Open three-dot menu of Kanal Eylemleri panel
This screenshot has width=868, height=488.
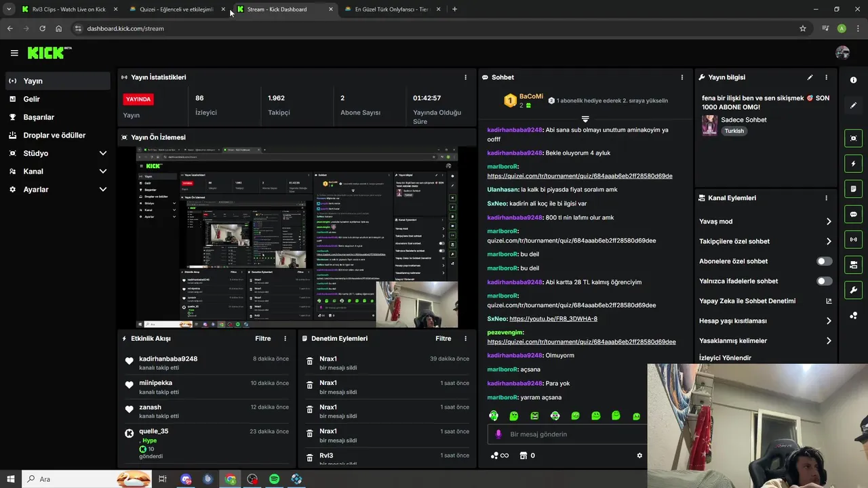pos(826,198)
